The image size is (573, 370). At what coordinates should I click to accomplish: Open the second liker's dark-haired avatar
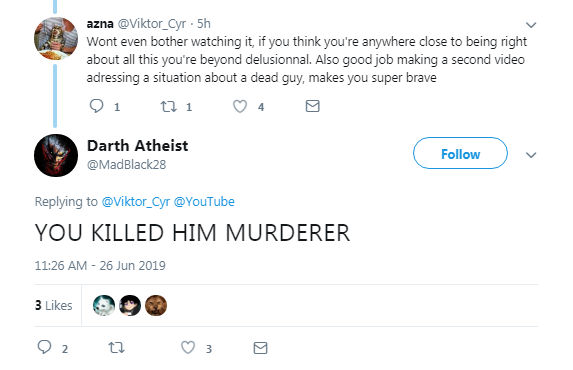pos(130,305)
